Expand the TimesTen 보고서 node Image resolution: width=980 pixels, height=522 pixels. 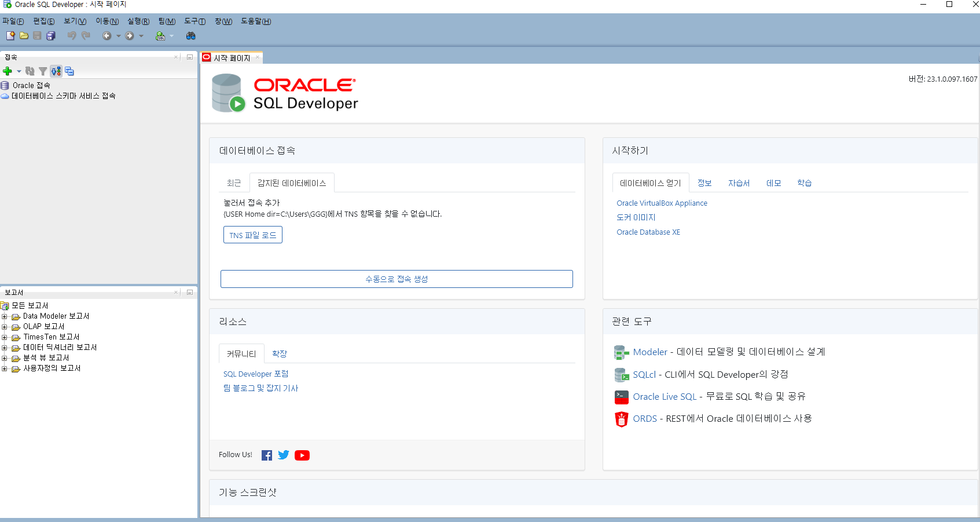(5, 337)
